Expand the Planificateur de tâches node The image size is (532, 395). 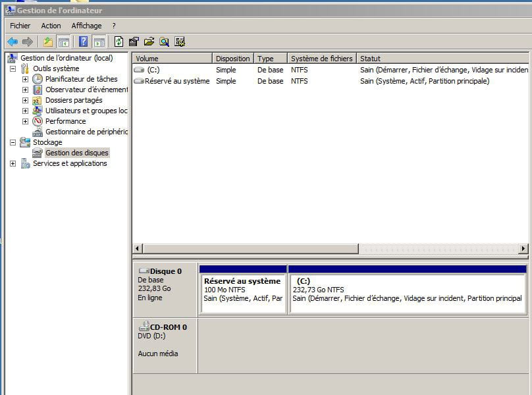(26, 79)
